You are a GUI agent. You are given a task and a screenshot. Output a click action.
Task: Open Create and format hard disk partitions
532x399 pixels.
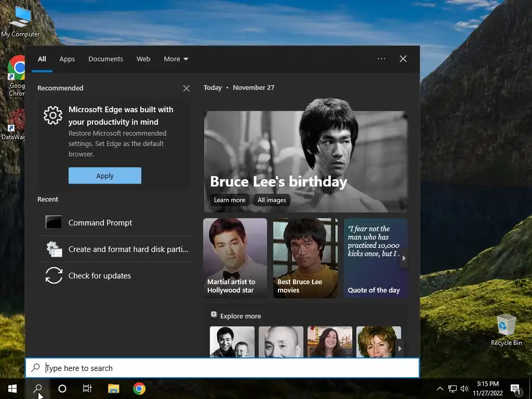(x=114, y=249)
